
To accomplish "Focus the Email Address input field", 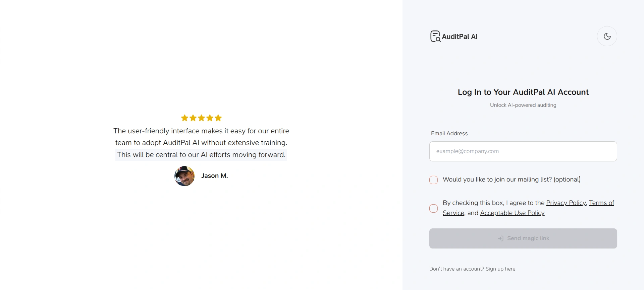I will (523, 151).
